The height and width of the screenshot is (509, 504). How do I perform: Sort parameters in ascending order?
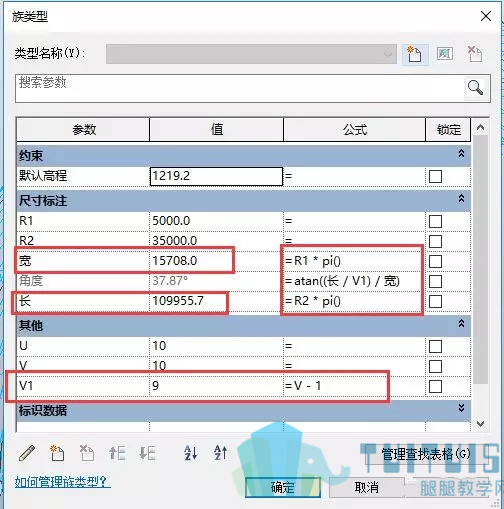[190, 453]
